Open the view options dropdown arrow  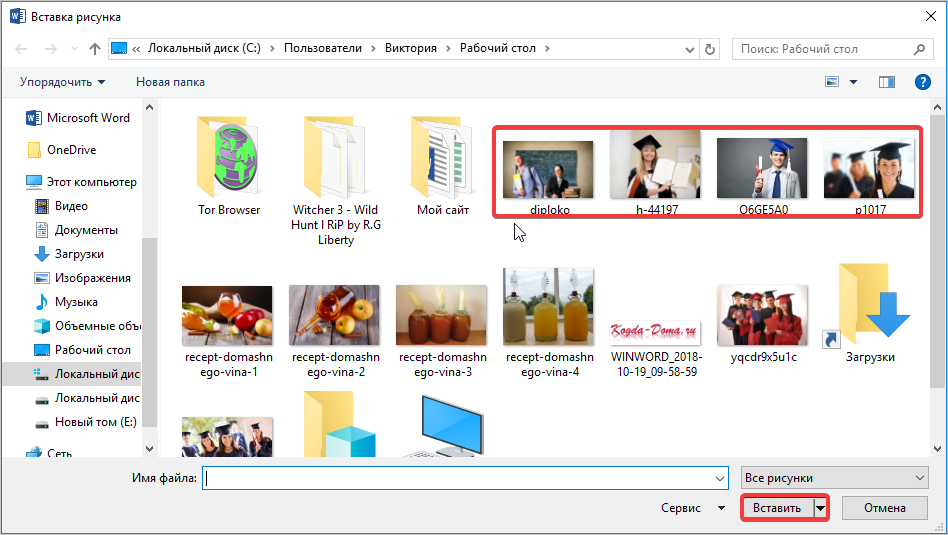[x=853, y=82]
